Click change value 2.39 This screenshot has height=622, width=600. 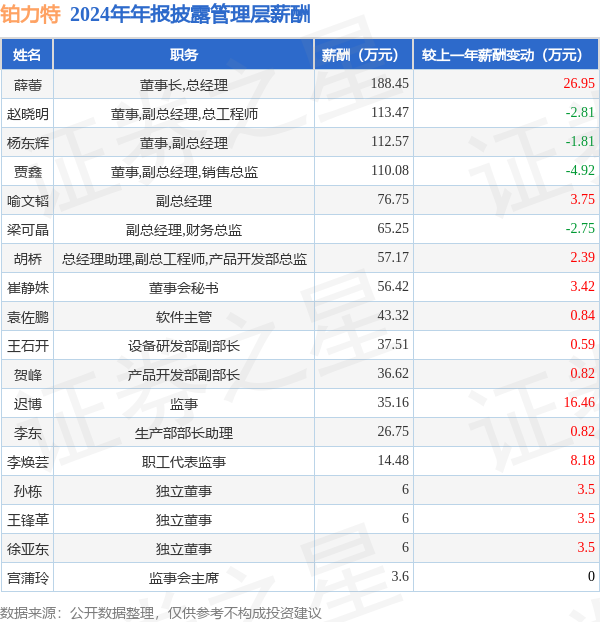[x=583, y=257]
